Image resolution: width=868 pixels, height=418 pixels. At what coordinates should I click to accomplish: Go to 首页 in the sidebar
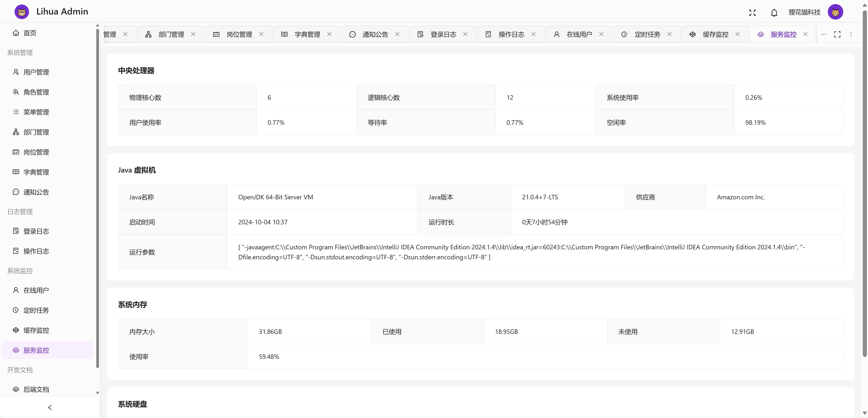click(x=48, y=33)
